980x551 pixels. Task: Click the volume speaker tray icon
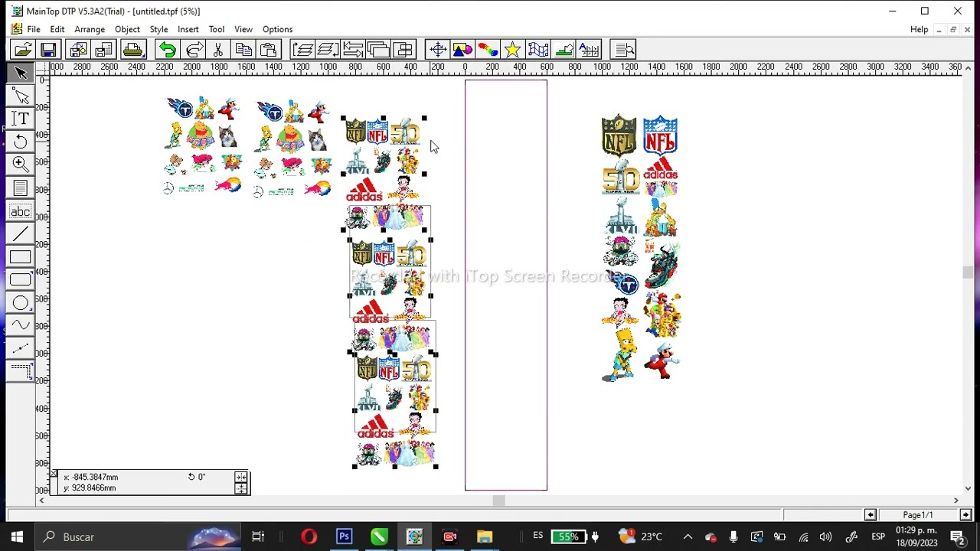(825, 537)
